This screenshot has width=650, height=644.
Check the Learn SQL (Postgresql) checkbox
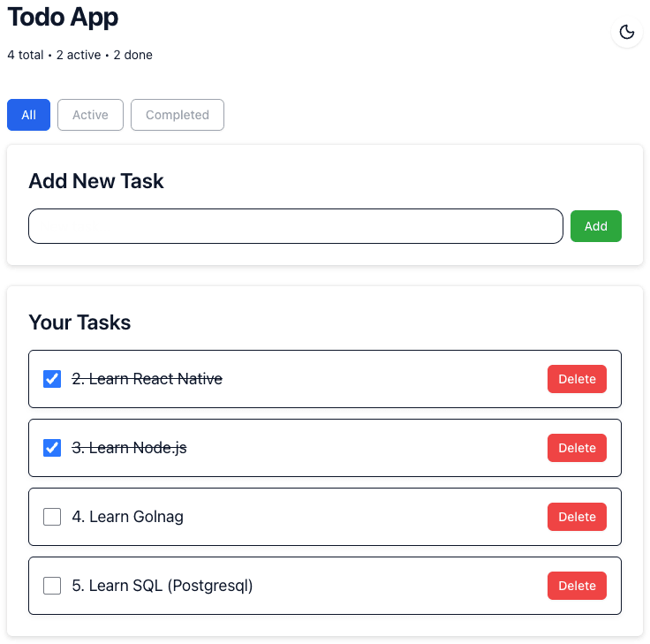(x=52, y=586)
